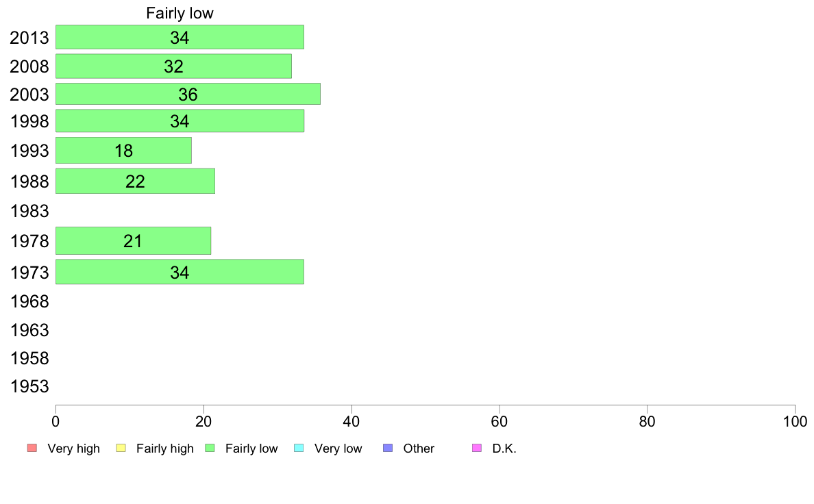Screen dimensions: 814x504
Task: Click the yellow Fairly high legend swatch
Action: coord(121,448)
